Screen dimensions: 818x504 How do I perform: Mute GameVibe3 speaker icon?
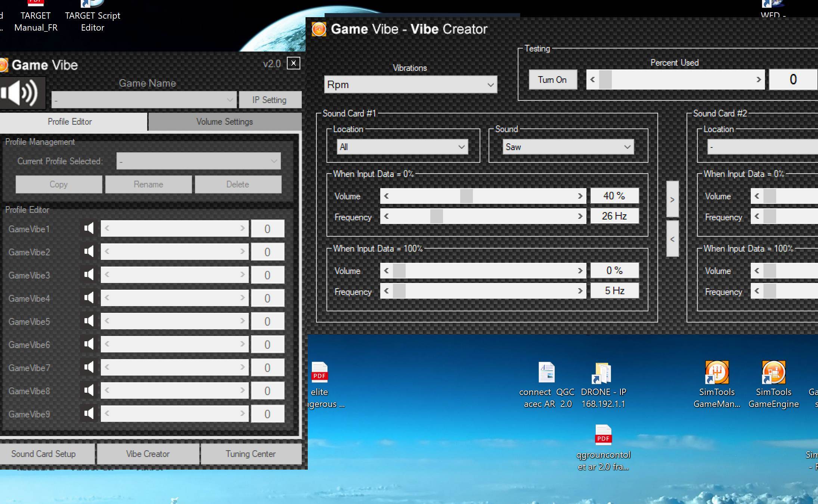point(89,275)
